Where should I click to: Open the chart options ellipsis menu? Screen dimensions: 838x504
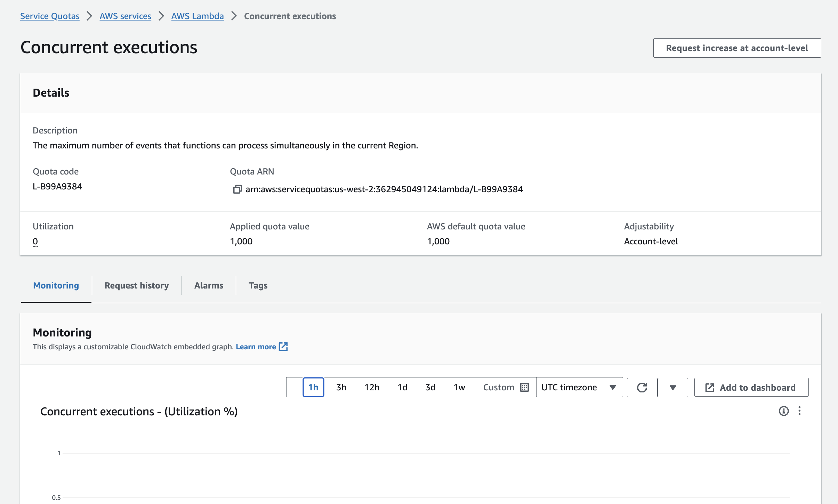point(800,411)
